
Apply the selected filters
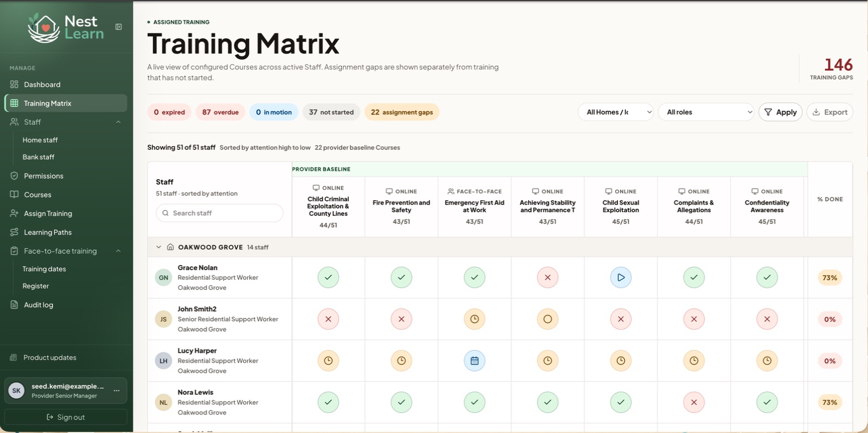[x=780, y=112]
